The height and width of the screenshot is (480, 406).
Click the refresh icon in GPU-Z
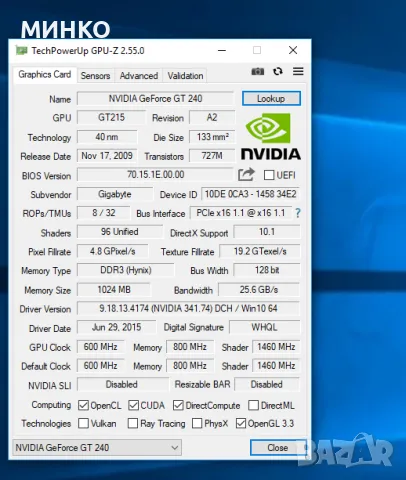[x=278, y=71]
